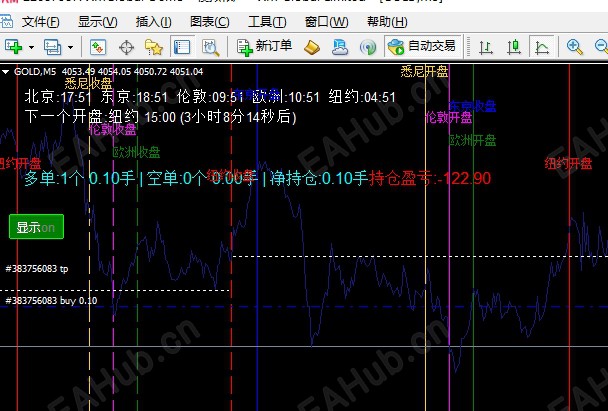This screenshot has width=608, height=411.
Task: Click the triangle beside GOLD,M5
Action: coord(5,72)
